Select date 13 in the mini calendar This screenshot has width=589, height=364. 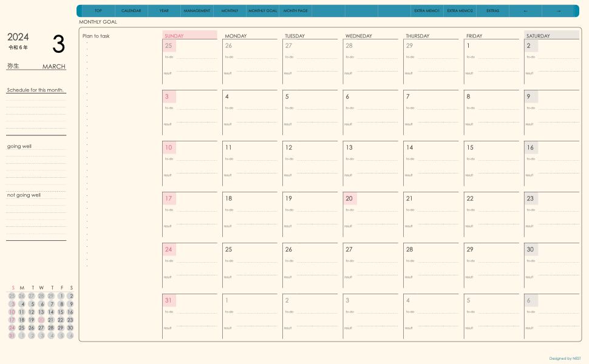pyautogui.click(x=41, y=312)
